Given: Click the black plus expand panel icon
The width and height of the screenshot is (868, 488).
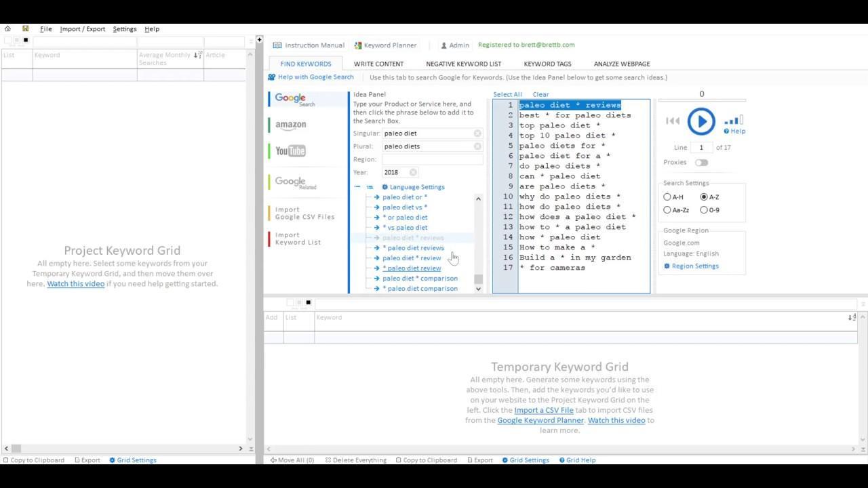Looking at the screenshot, I should point(259,40).
